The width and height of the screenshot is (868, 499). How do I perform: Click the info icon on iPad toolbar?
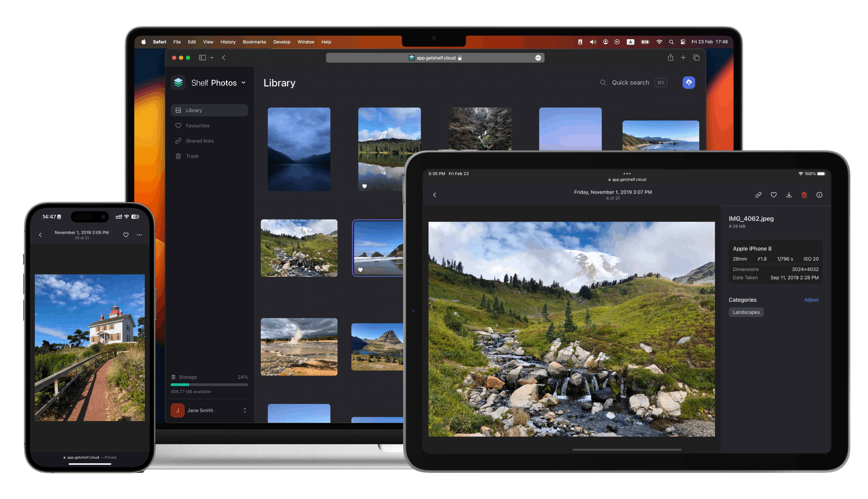coord(819,195)
